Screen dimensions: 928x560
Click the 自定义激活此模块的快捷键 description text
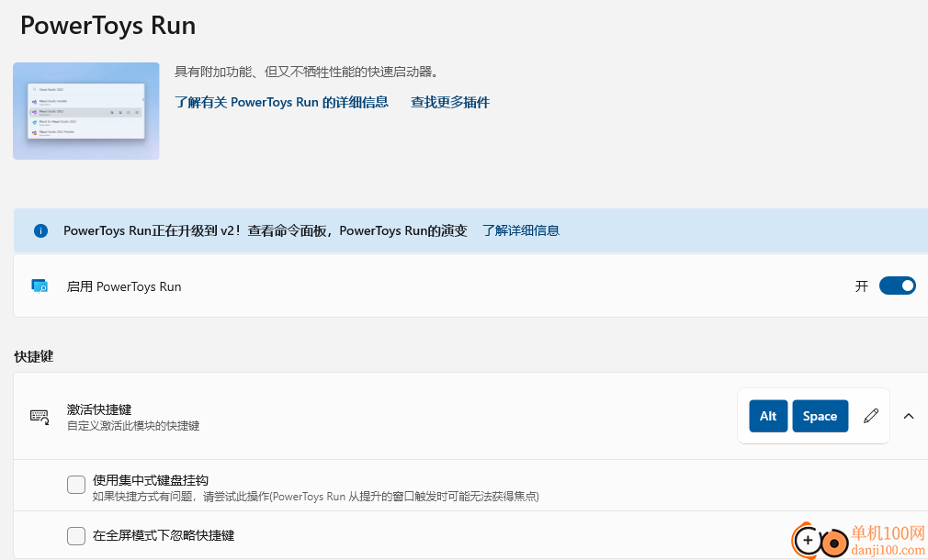tap(133, 426)
